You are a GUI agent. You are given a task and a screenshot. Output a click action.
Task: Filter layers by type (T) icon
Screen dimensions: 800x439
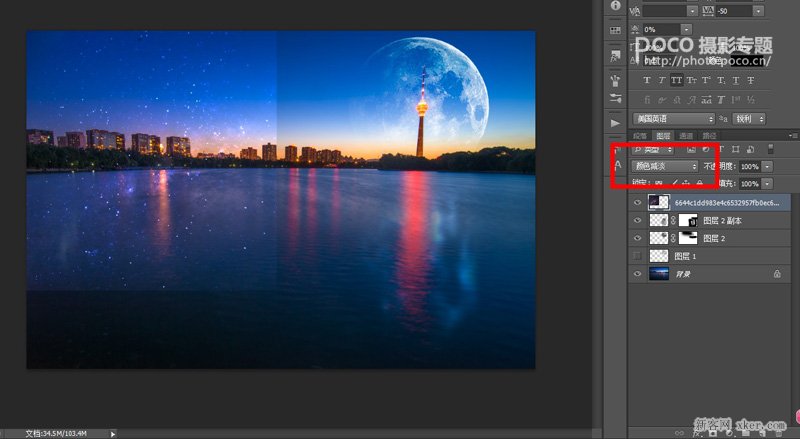pos(721,149)
